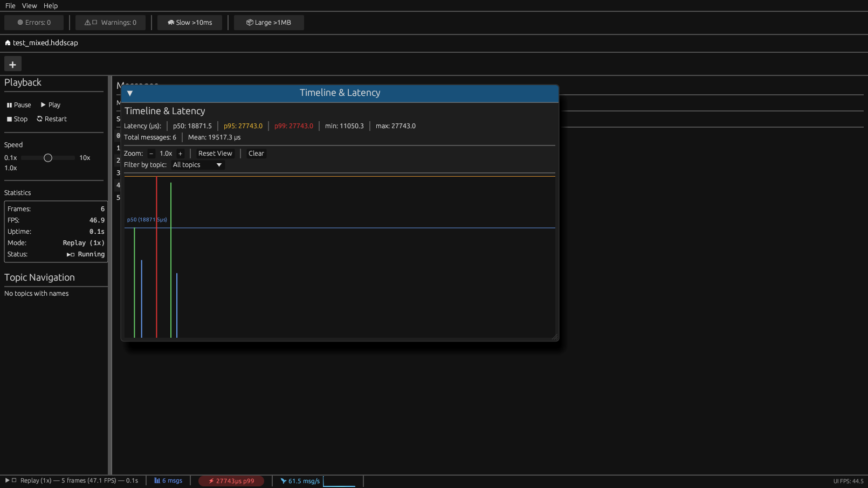Image resolution: width=868 pixels, height=488 pixels.
Task: Click the plus icon below the file tab
Action: point(12,64)
